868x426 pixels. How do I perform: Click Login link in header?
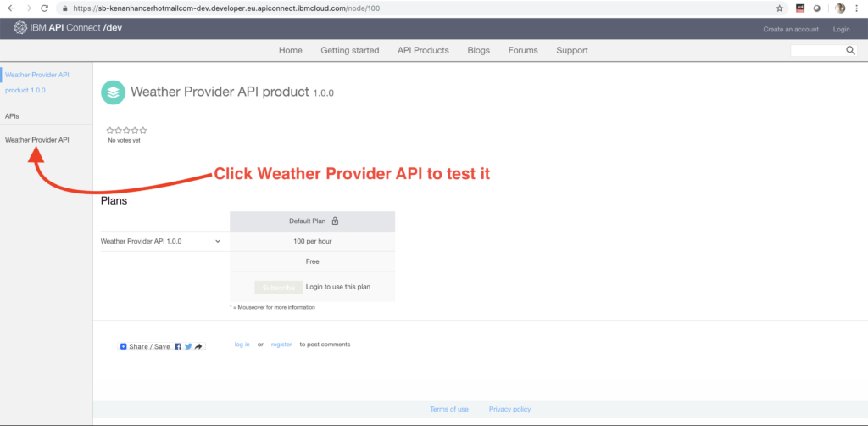[x=841, y=30]
